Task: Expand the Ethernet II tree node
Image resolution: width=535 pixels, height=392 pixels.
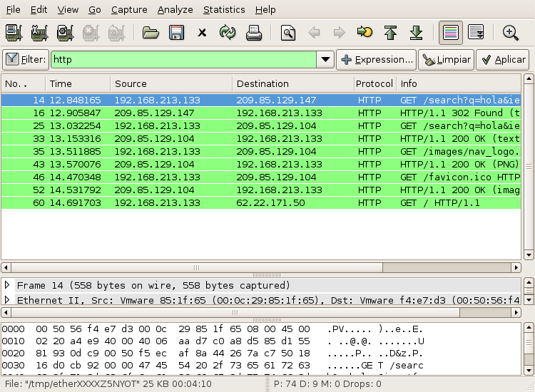Action: [7, 300]
